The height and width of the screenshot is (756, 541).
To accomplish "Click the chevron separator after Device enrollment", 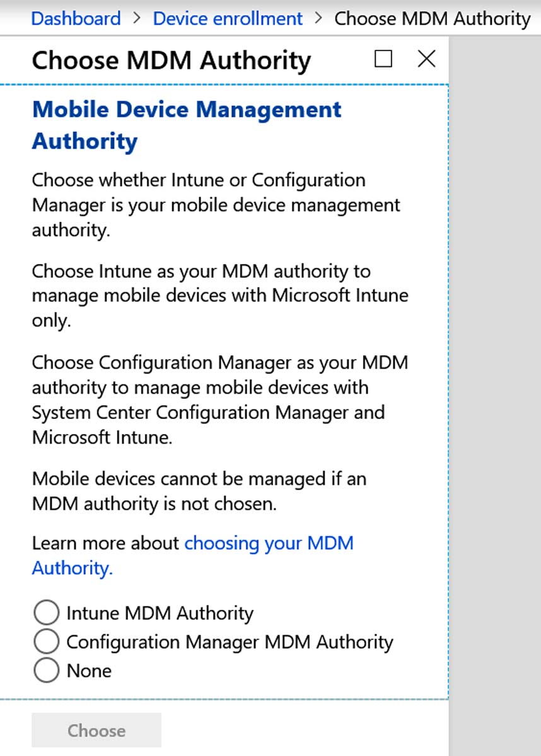I will click(x=318, y=18).
